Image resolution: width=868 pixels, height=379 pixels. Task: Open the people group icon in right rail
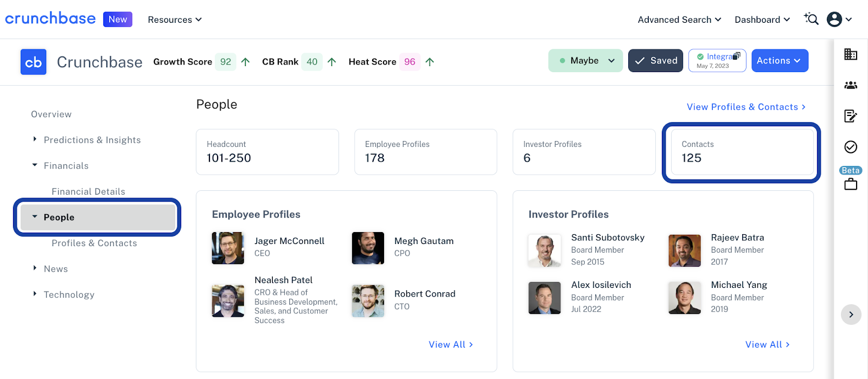pos(851,85)
